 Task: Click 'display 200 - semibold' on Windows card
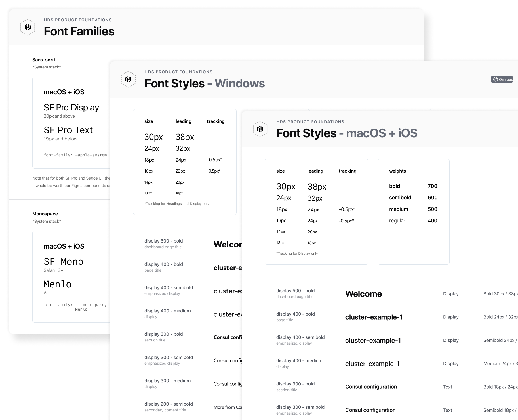pos(169,404)
